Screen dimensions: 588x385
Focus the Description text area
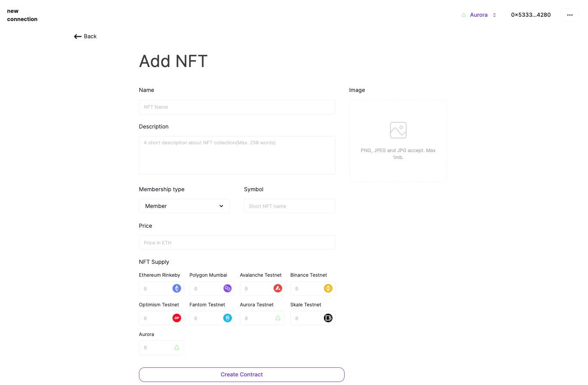pos(237,155)
